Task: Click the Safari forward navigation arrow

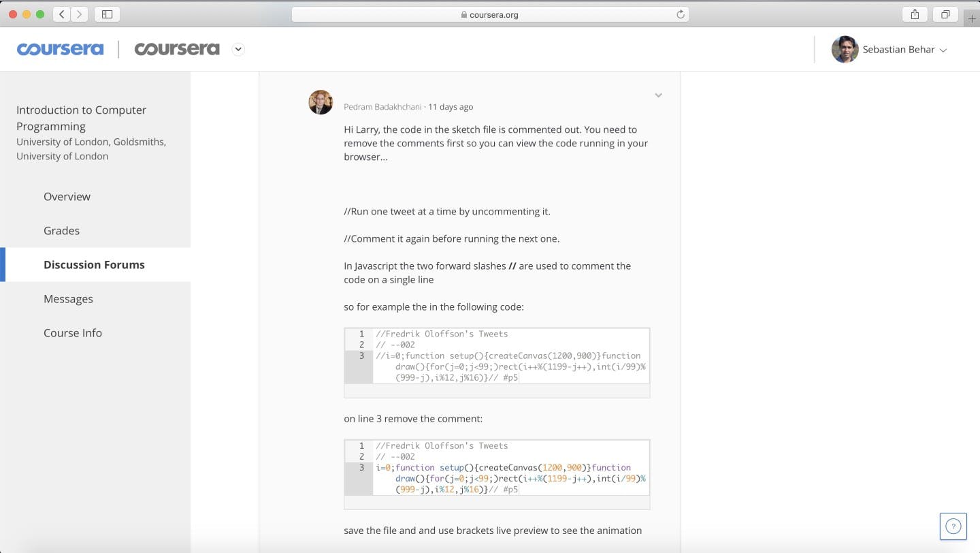Action: [80, 14]
